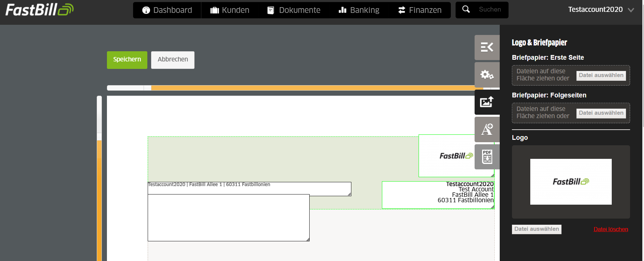The image size is (644, 261).
Task: Click the Banking bar chart icon
Action: tap(343, 10)
